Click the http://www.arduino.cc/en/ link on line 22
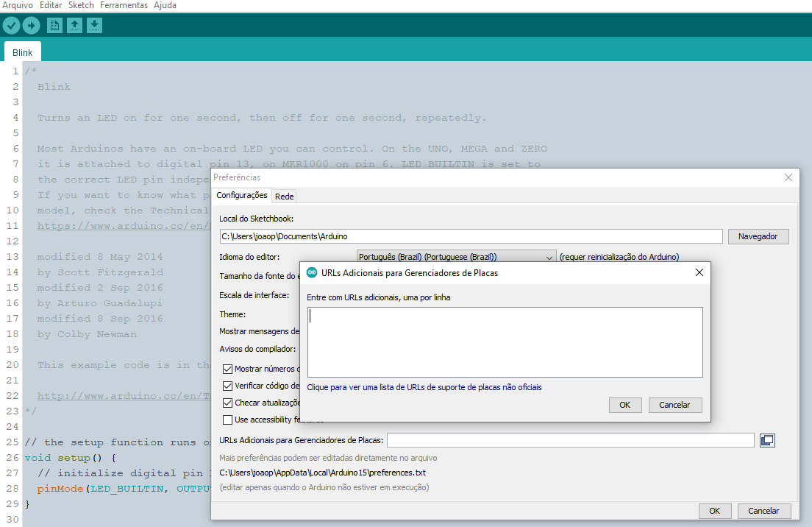812x527 pixels. click(x=124, y=396)
